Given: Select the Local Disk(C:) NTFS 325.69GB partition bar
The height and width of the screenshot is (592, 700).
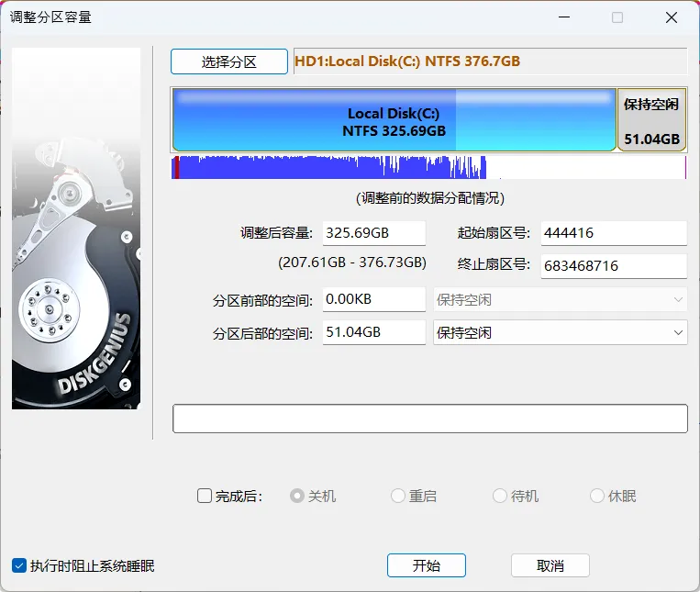Looking at the screenshot, I should coord(394,120).
